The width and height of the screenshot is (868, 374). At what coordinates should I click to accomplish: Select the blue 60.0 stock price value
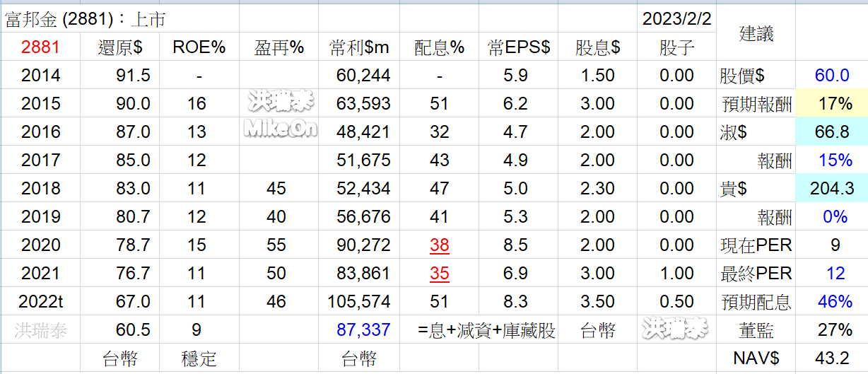point(832,76)
